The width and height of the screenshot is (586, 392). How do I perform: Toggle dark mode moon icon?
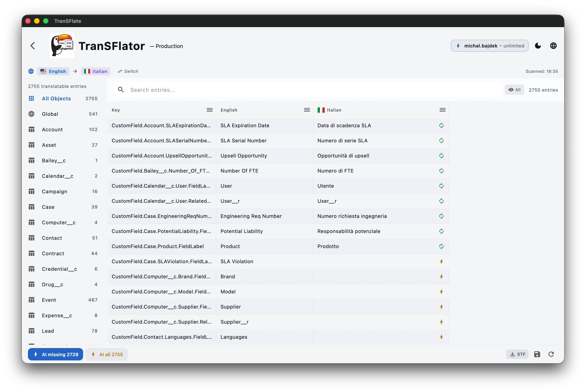(x=538, y=46)
